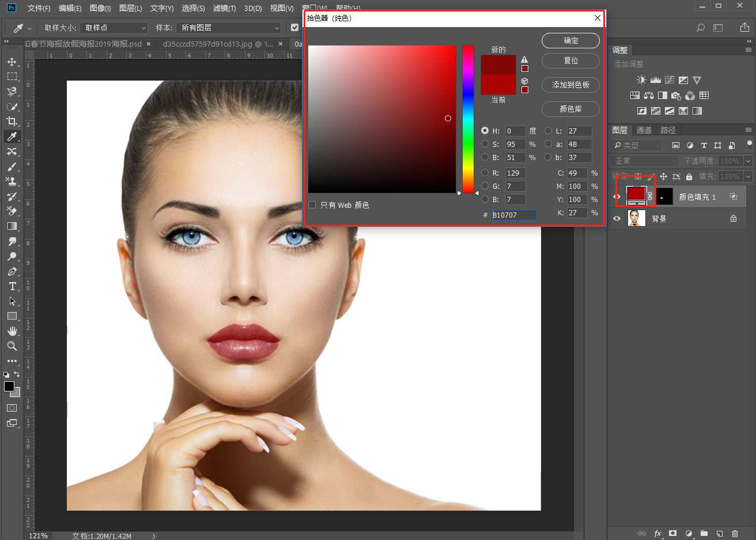Select the Hand tool
The image size is (756, 540).
click(x=12, y=331)
